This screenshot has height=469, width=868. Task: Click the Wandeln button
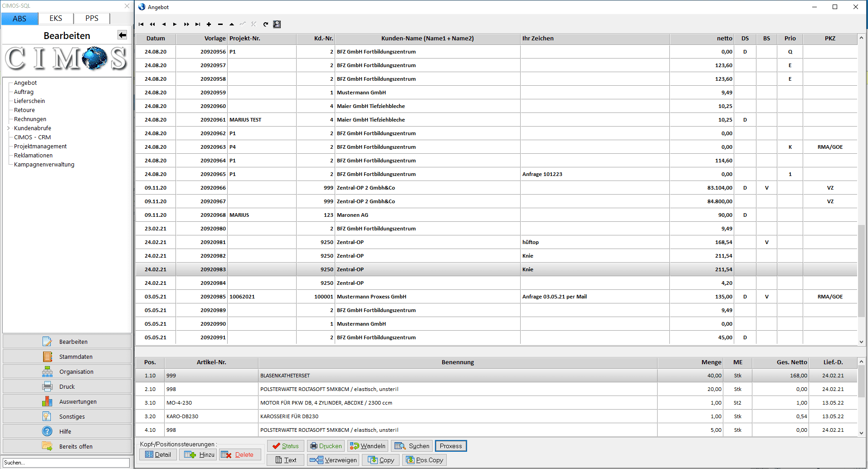pyautogui.click(x=368, y=446)
